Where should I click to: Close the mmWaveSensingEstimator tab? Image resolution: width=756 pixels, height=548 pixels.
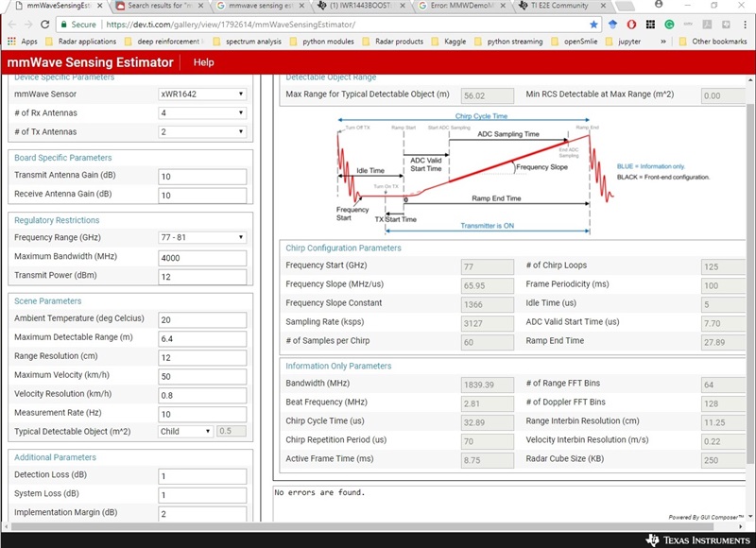click(100, 6)
